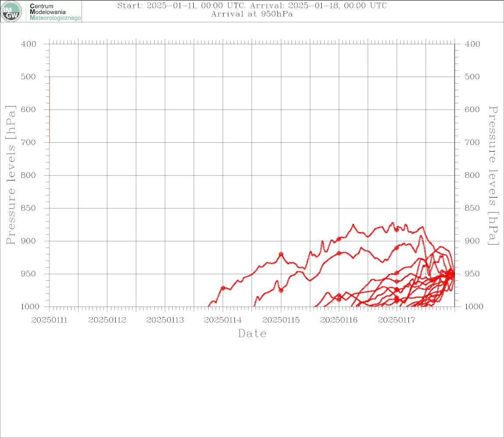Click the 'Arrival at 950hPa' subtitle
Screen dimensions: 504x438
coord(252,14)
